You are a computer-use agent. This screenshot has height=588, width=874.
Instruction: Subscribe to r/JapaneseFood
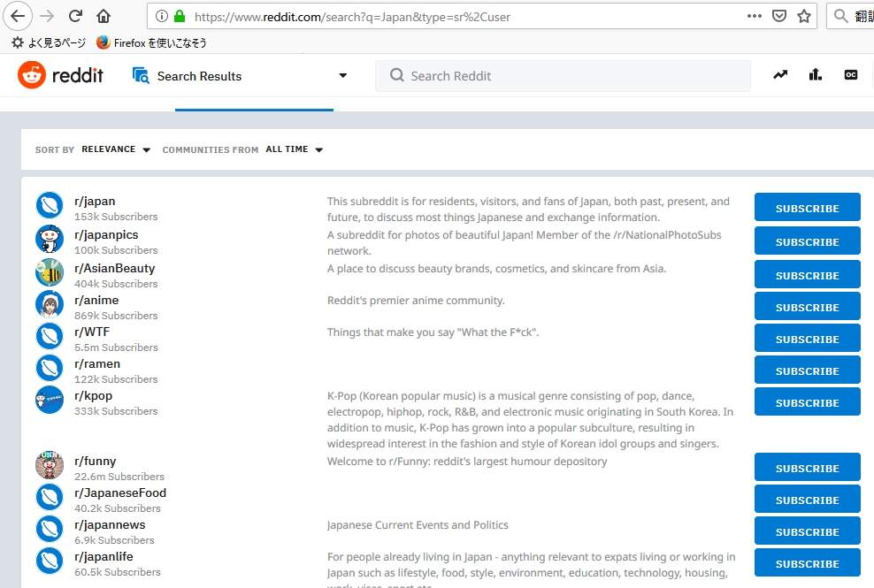(x=807, y=499)
